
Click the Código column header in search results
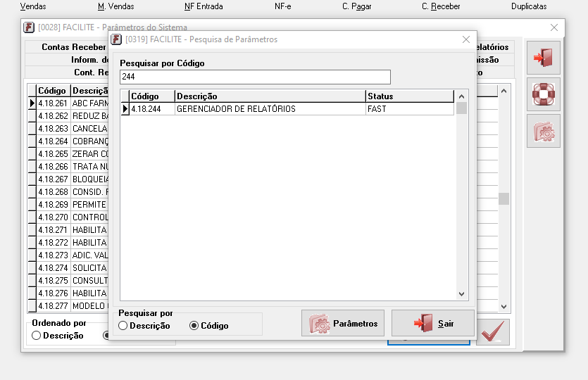[152, 96]
